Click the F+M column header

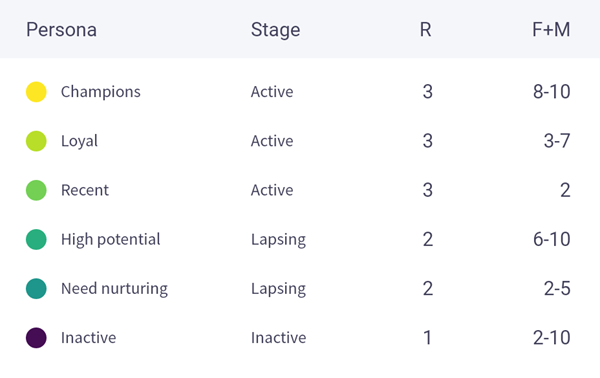pos(551,29)
